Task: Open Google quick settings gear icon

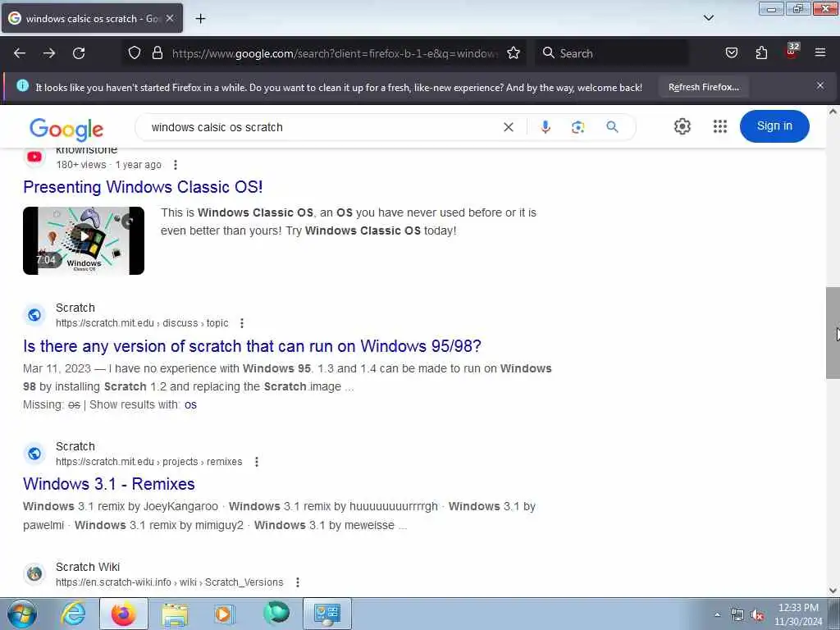Action: (x=682, y=126)
